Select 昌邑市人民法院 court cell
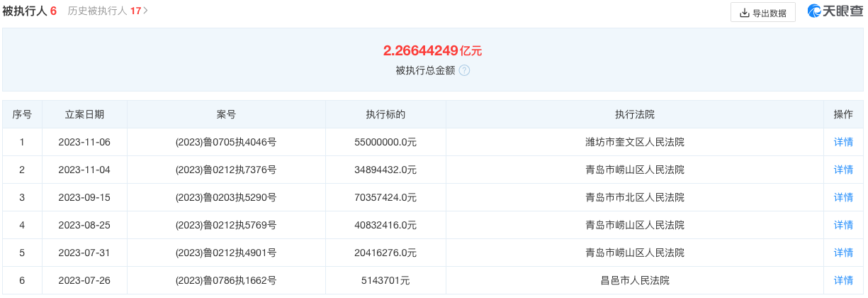Viewport: 868px width, 298px height. (634, 280)
